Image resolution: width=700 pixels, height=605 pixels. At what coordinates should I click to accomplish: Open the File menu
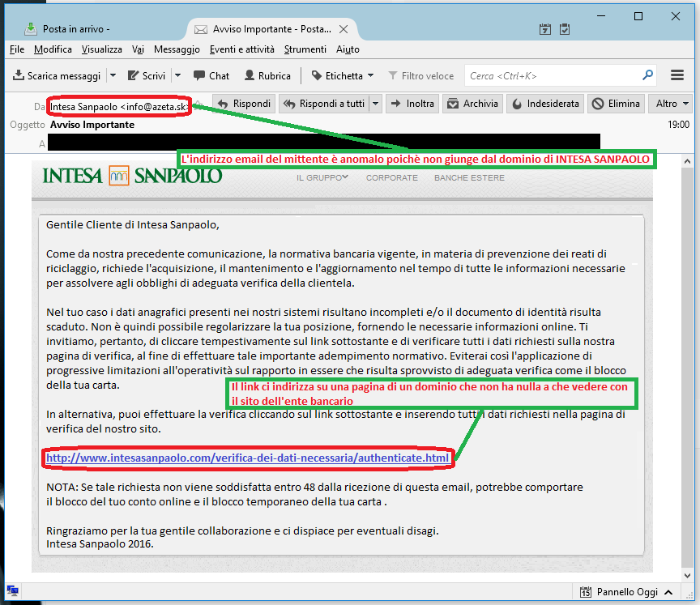pos(17,49)
